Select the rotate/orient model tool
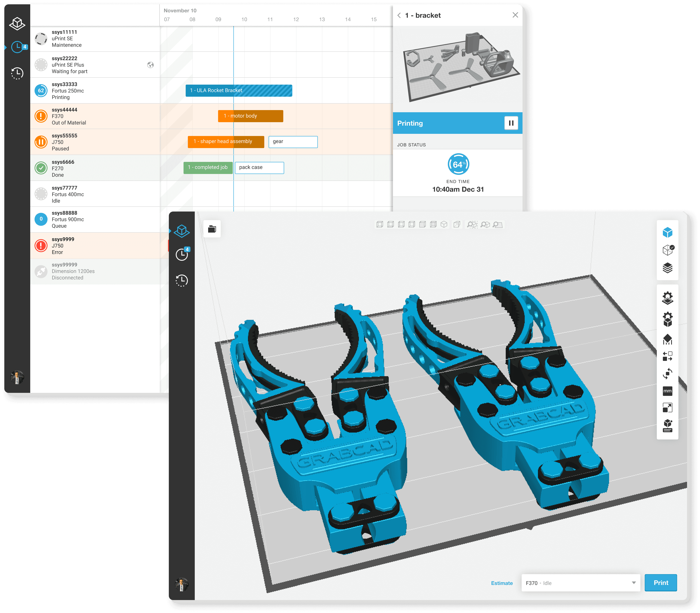This screenshot has height=613, width=700. [x=667, y=374]
